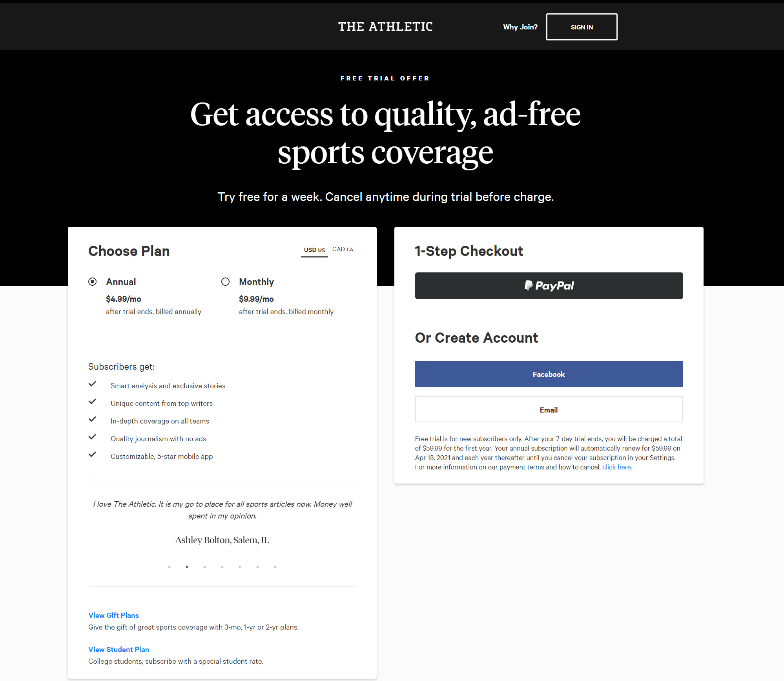This screenshot has height=681, width=784.
Task: Click the SIGN IN button
Action: click(x=582, y=27)
